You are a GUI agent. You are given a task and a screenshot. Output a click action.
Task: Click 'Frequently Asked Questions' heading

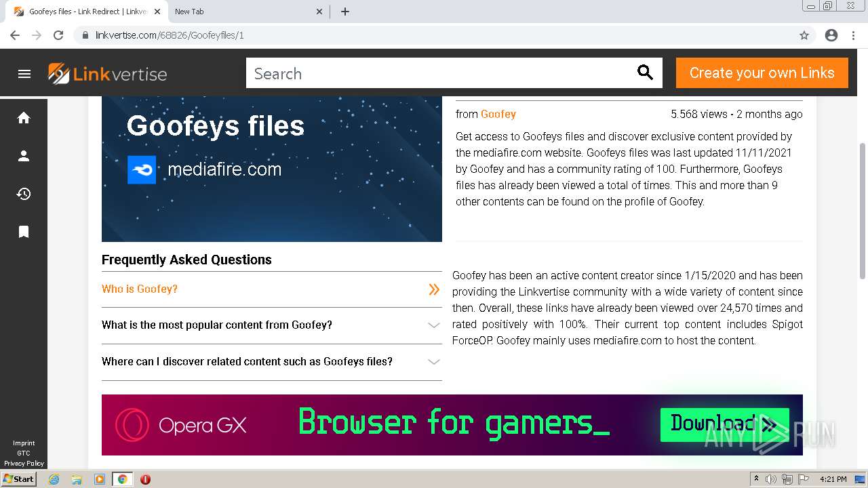(x=186, y=260)
